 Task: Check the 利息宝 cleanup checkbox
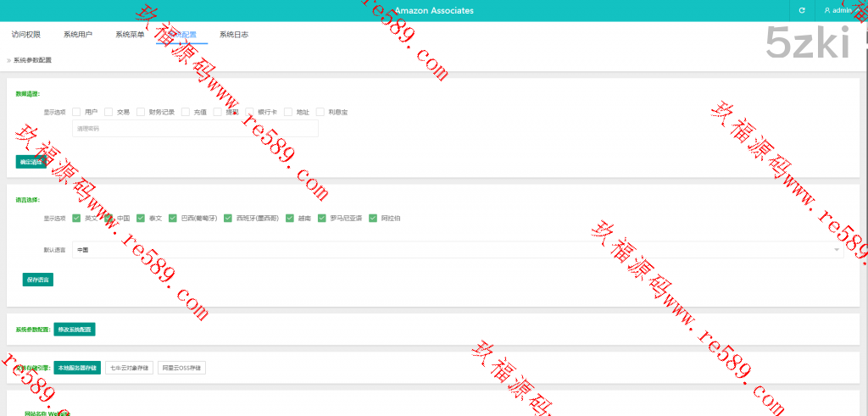click(x=320, y=112)
